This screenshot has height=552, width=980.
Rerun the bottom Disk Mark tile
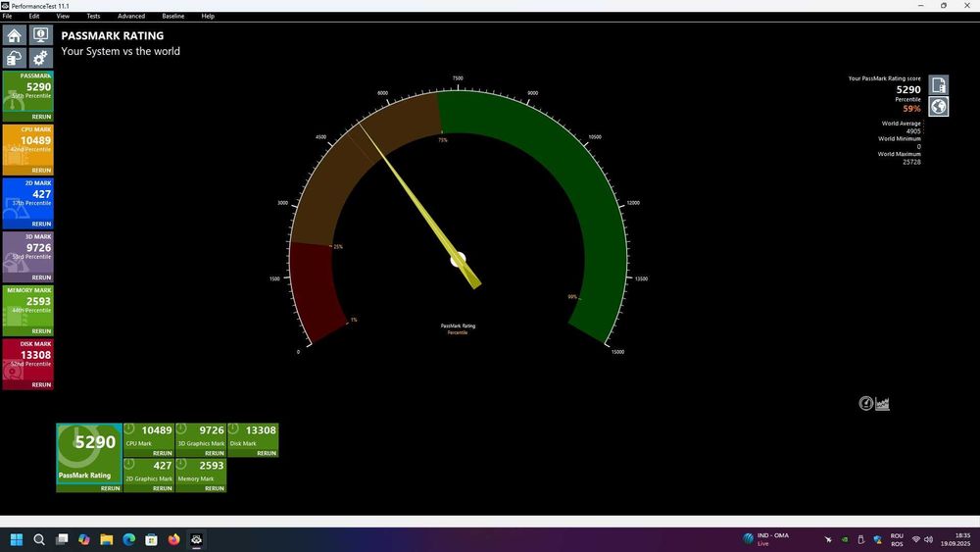coord(267,453)
